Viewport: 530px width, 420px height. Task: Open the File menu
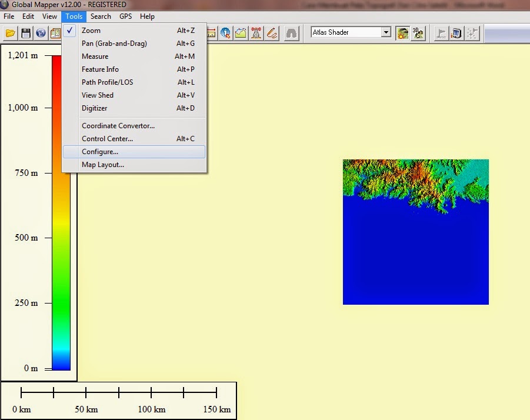click(9, 16)
